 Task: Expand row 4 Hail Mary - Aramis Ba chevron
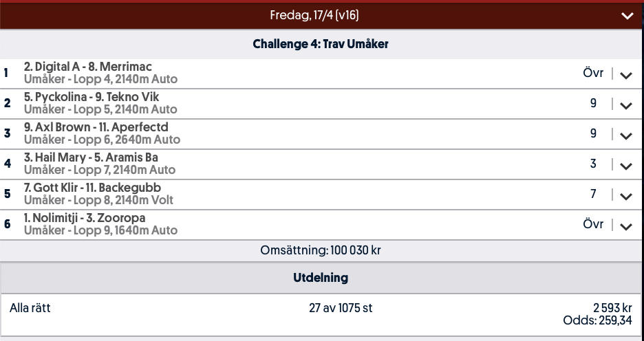coord(625,166)
